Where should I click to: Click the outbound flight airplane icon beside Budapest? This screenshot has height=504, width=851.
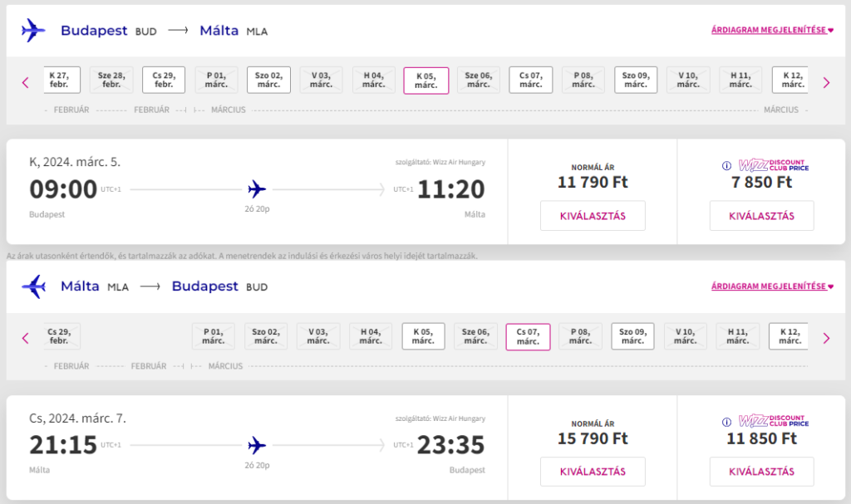33,31
